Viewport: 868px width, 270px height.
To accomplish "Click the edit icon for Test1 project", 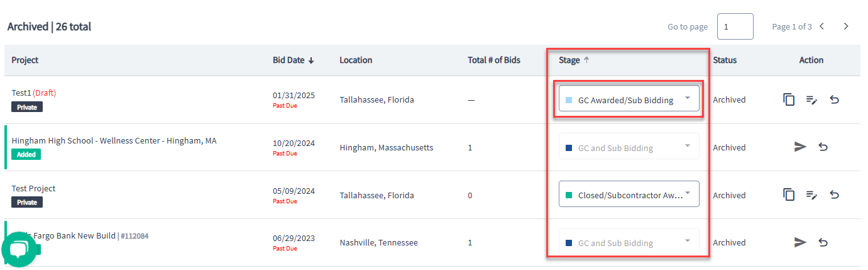I will point(811,100).
